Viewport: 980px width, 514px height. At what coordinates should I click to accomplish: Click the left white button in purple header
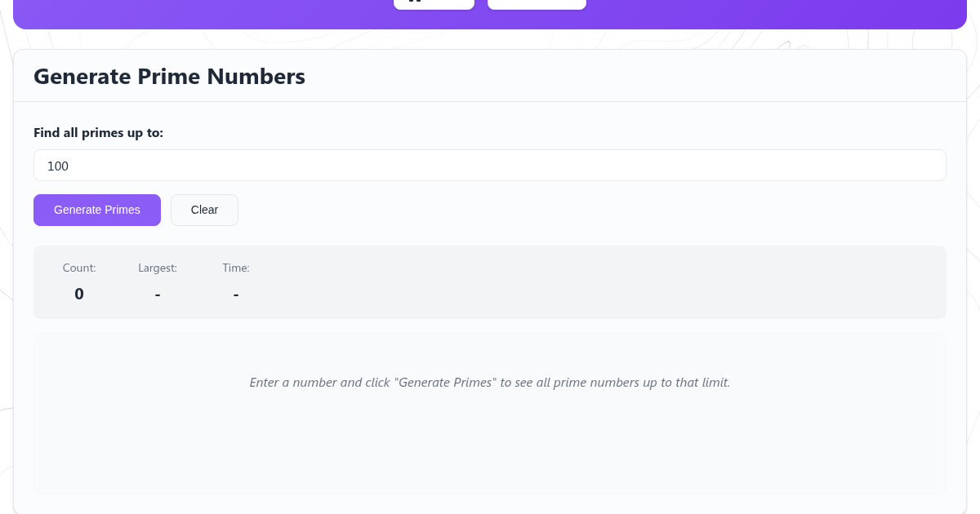pos(434,3)
